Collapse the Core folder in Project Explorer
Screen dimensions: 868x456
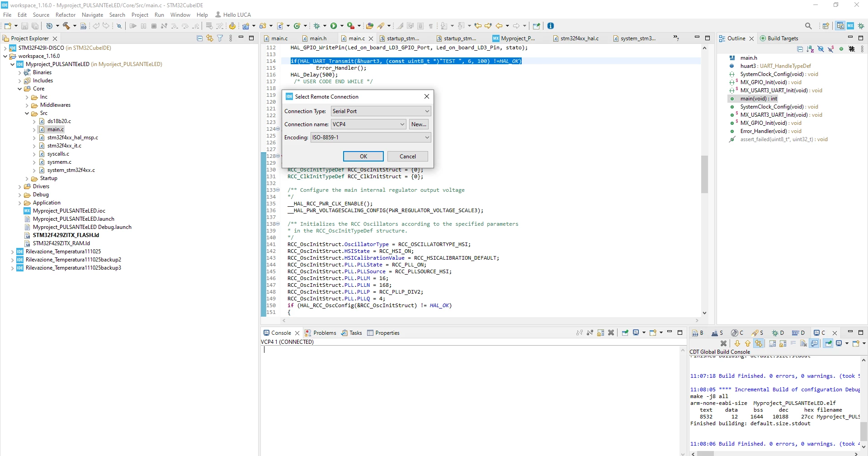(19, 89)
